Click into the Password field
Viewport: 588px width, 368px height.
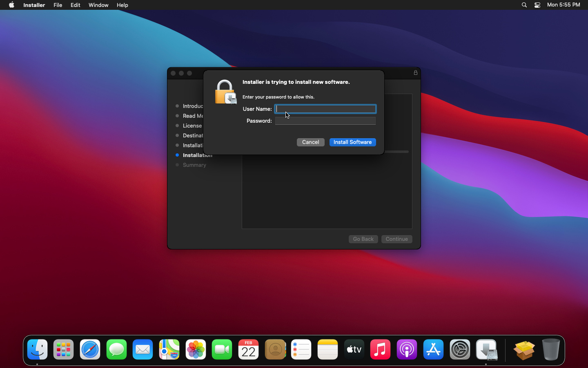click(325, 121)
